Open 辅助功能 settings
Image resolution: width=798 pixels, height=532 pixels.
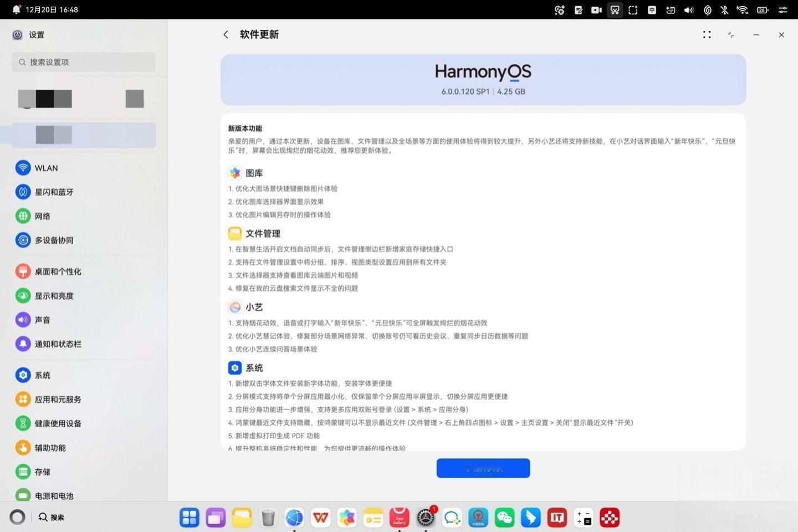click(x=83, y=448)
